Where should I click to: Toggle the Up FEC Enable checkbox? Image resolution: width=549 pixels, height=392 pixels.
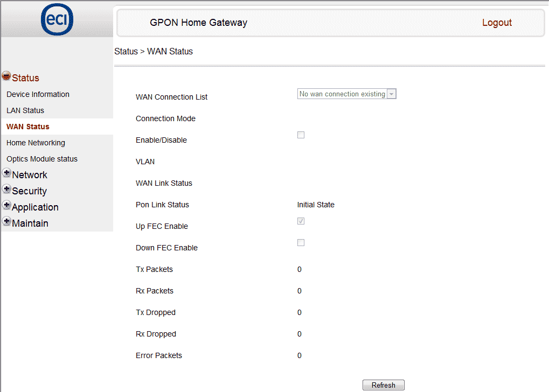(x=301, y=221)
